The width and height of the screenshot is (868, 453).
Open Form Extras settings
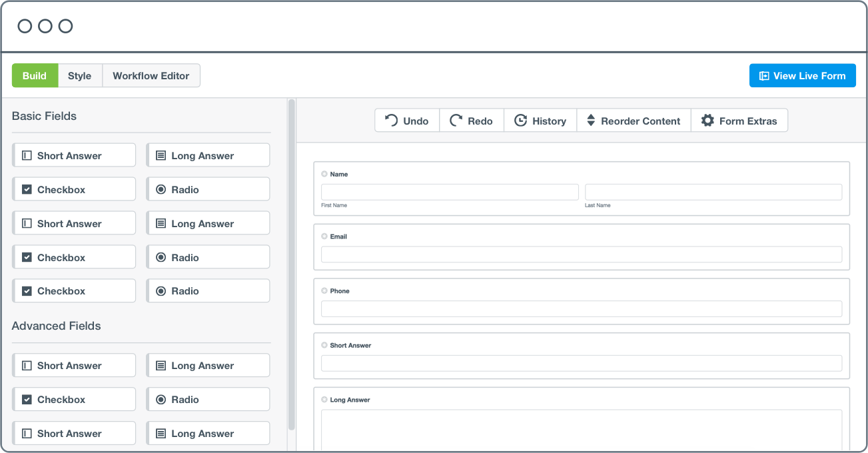[x=739, y=121]
